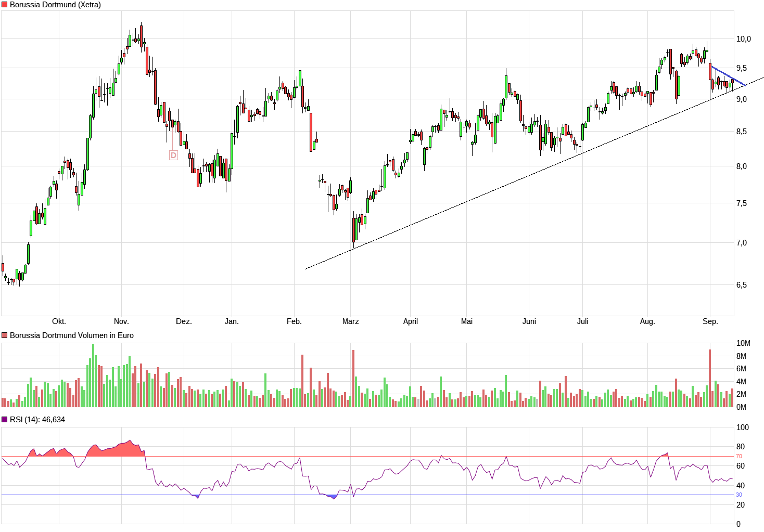Select the RSI (14): 46,634 label
764x532 pixels.
pos(37,420)
